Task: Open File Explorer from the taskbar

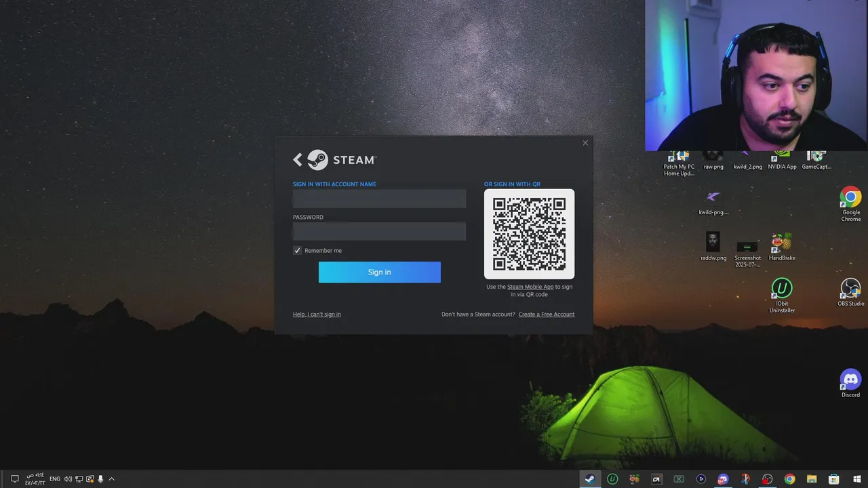Action: point(812,479)
